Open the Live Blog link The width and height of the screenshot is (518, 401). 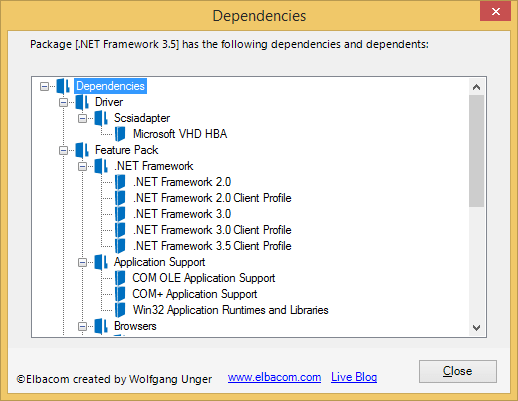[x=354, y=377]
